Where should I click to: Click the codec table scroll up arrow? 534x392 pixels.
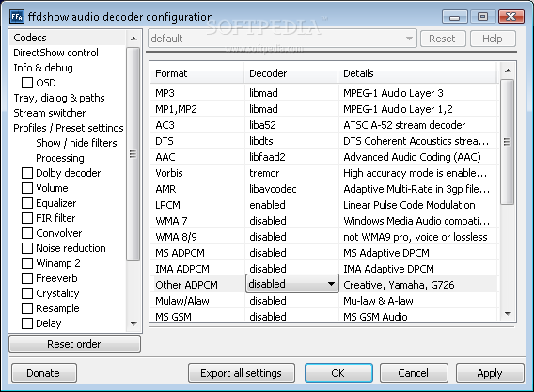[508, 71]
